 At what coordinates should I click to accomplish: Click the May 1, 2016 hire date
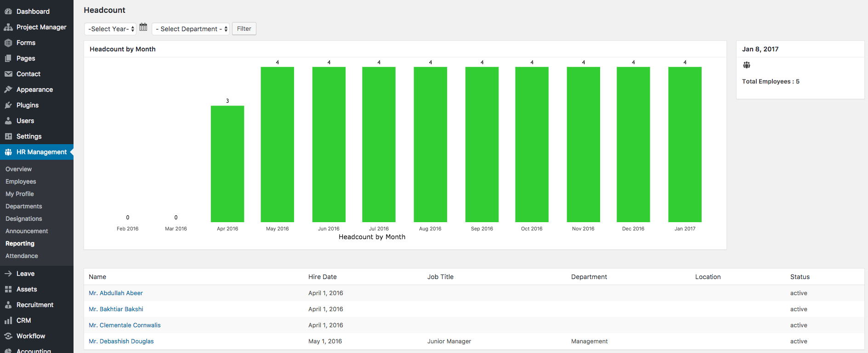tap(325, 341)
